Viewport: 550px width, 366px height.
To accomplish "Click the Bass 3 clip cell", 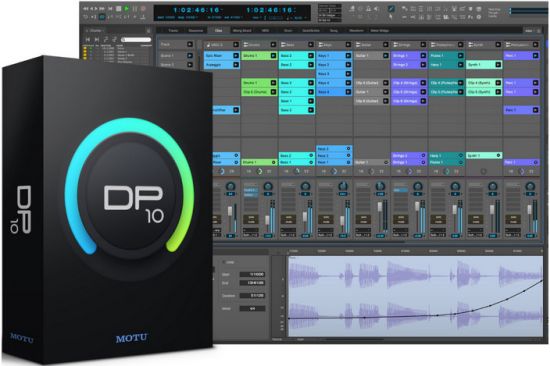I will click(x=297, y=65).
